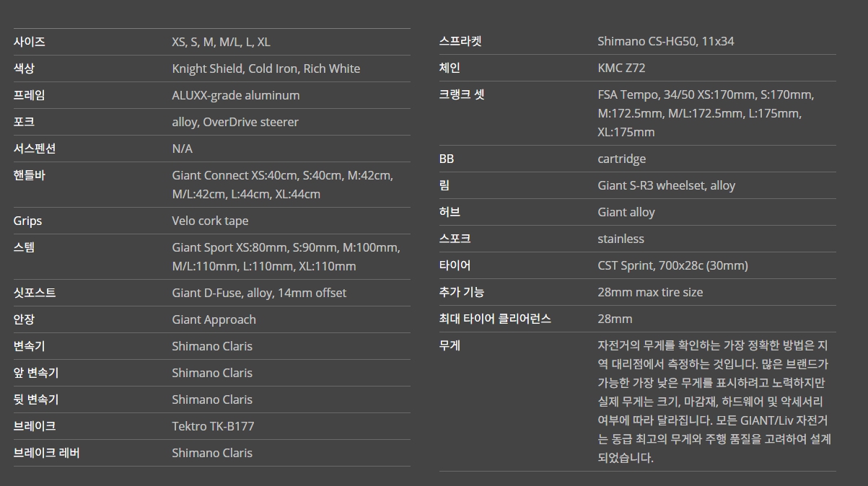
Task: Click the ALUXX-grade aluminum frame value
Action: click(235, 95)
